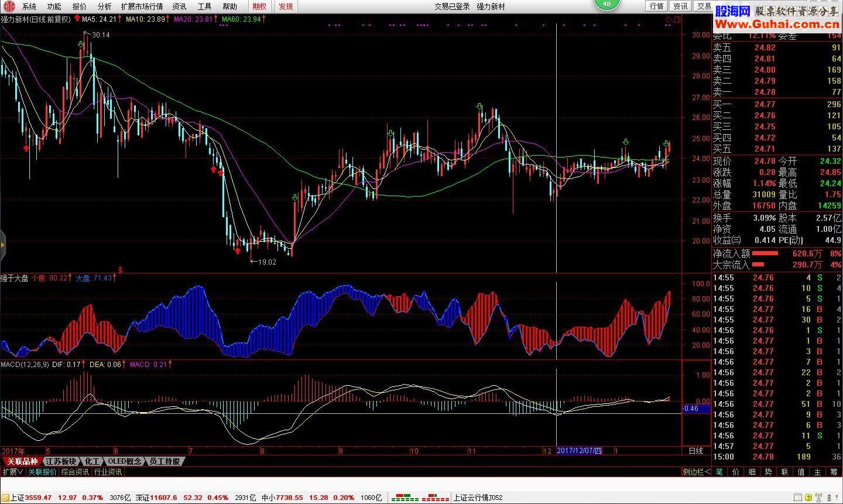This screenshot has width=843, height=504.
Task: Click the 上证 index value 3559.47
Action: pos(38,498)
